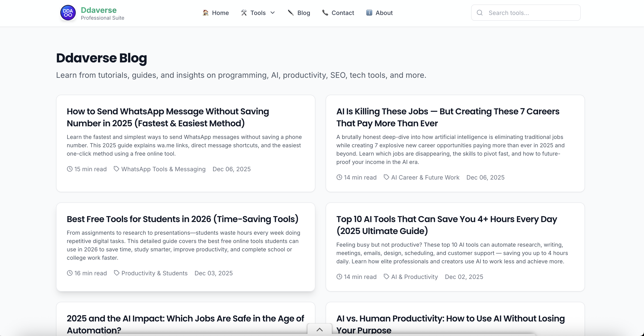
Task: Open the Tools dropdown menu
Action: (258, 13)
